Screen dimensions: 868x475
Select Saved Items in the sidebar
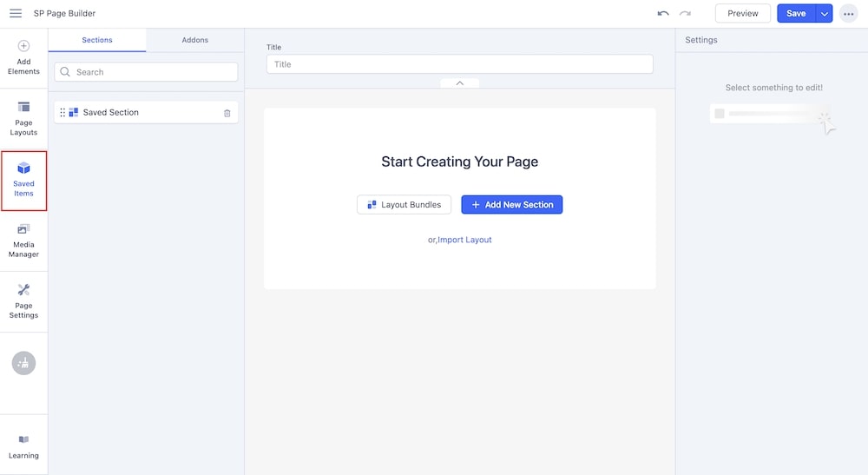click(x=23, y=180)
